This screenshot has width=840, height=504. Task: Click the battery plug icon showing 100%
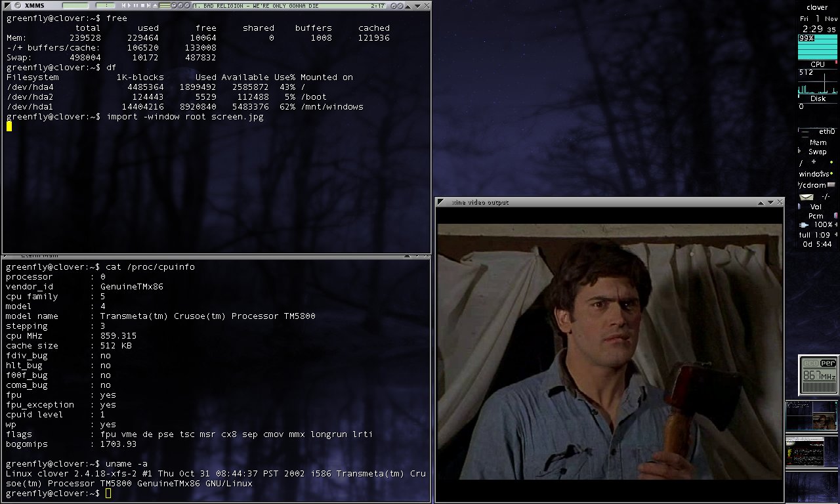(804, 225)
